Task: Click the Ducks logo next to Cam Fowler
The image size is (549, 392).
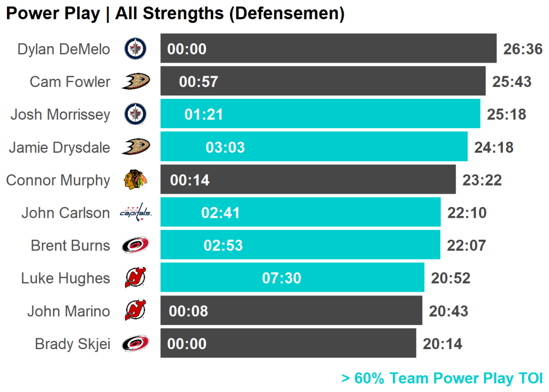Action: tap(135, 82)
